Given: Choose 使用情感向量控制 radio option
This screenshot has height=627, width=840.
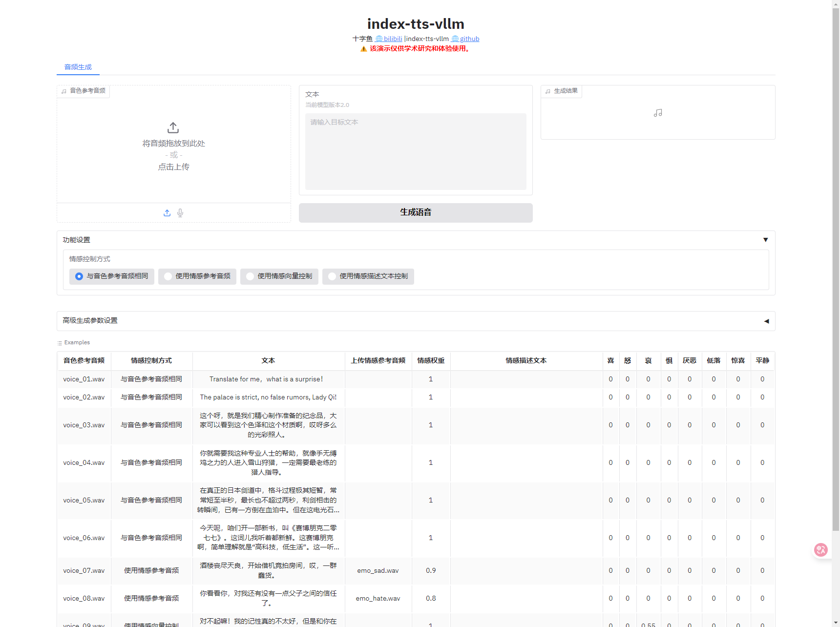Looking at the screenshot, I should (250, 276).
